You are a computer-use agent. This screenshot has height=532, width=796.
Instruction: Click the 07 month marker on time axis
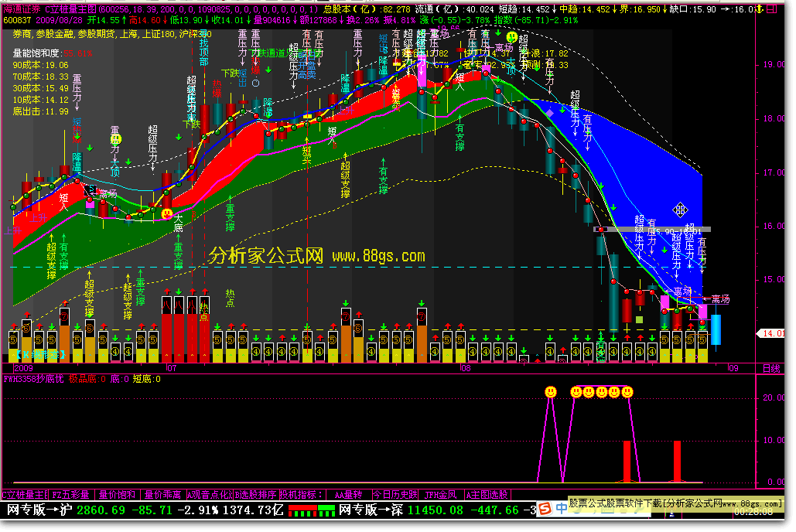click(172, 369)
